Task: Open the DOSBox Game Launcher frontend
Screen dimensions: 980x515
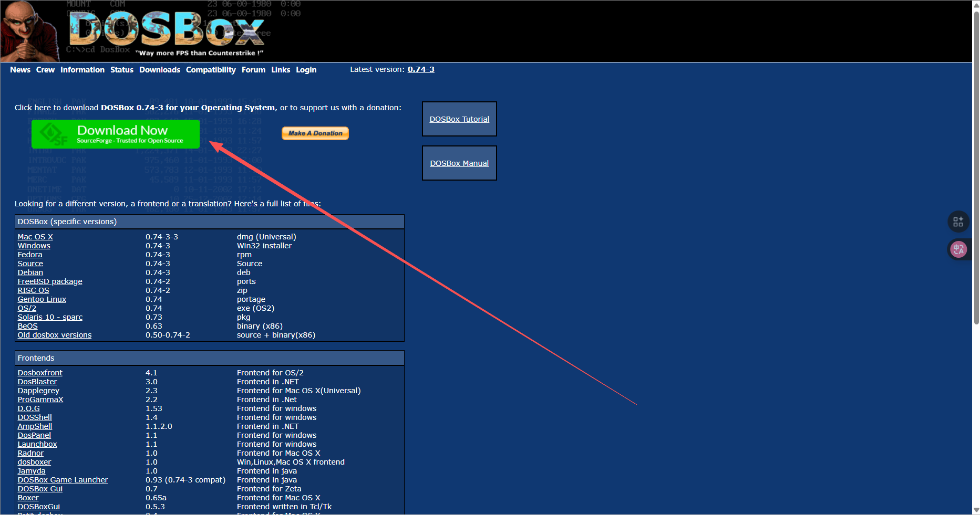Action: (63, 480)
